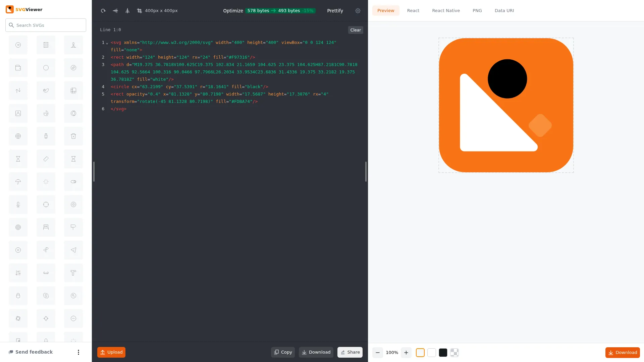Click the orange SVG preview image
This screenshot has width=644, height=362.
(506, 105)
